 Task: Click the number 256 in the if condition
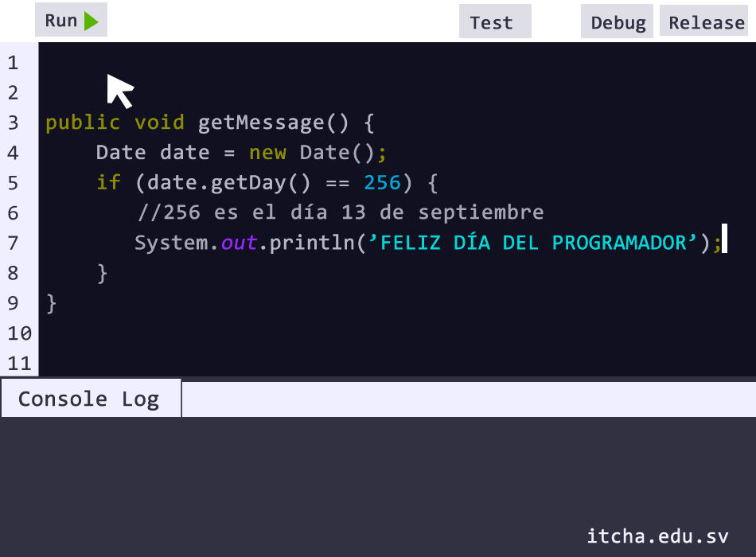coord(382,183)
